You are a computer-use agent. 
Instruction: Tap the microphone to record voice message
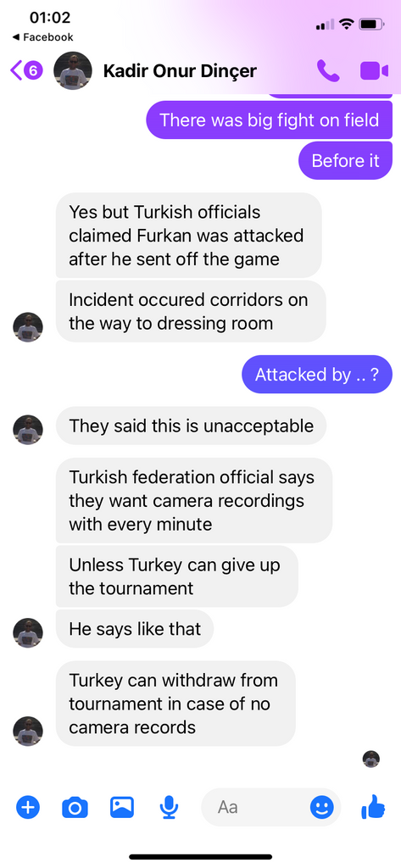[x=169, y=808]
